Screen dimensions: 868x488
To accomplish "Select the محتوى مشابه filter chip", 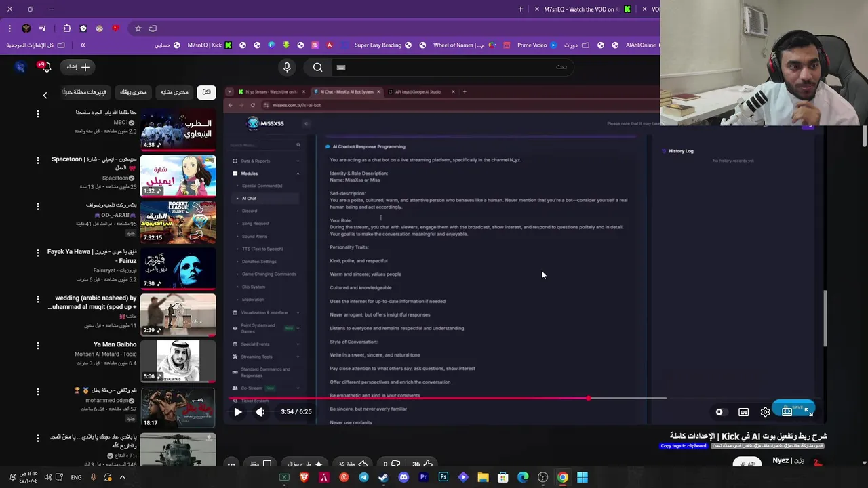I will tap(174, 91).
